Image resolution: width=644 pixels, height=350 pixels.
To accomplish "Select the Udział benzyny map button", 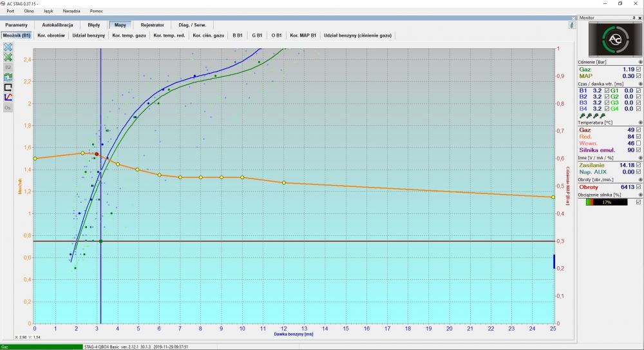I will tap(89, 35).
